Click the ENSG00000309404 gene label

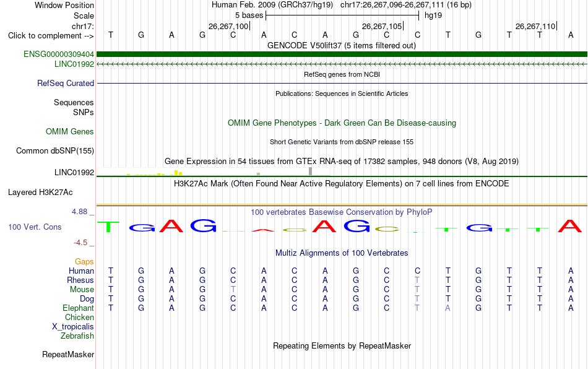coord(59,54)
